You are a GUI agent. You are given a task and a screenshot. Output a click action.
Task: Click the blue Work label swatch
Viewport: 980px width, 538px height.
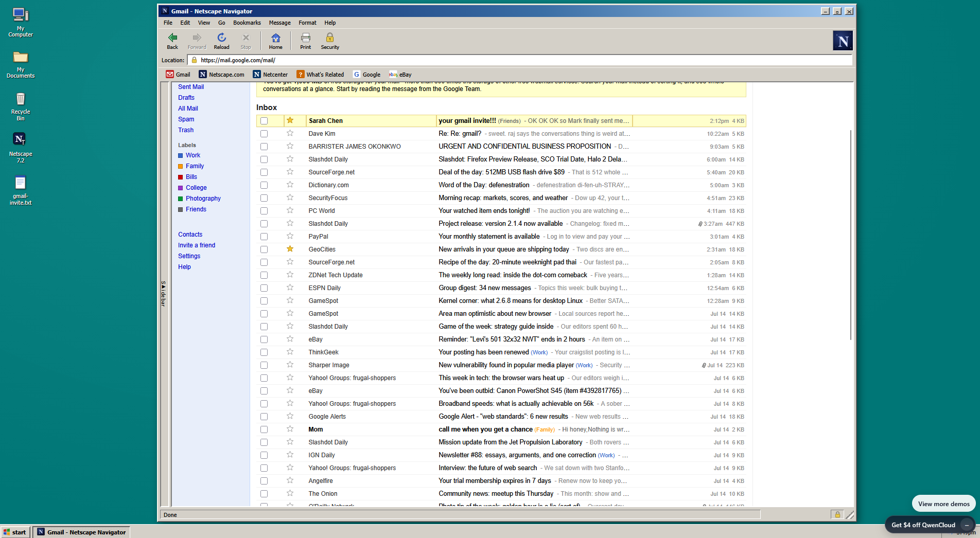click(181, 155)
